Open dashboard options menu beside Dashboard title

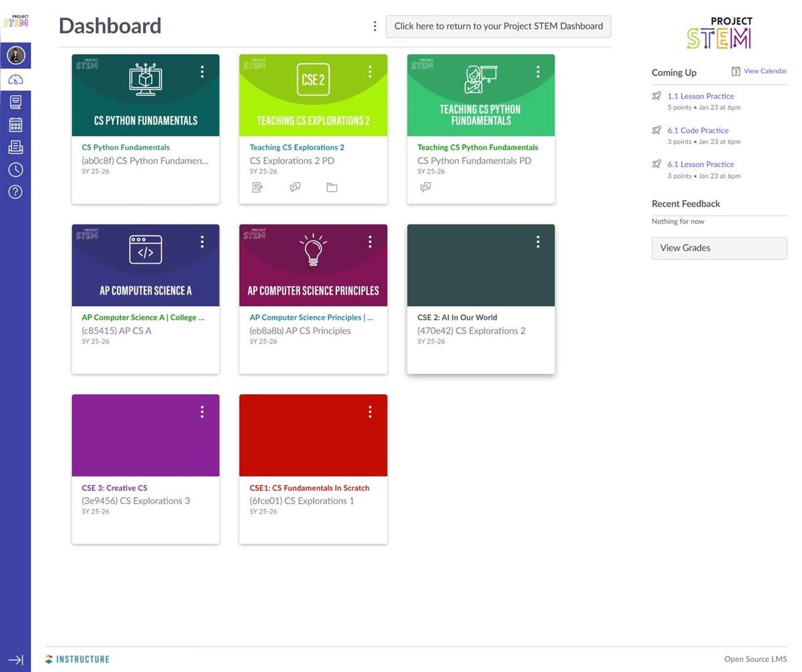[x=374, y=26]
